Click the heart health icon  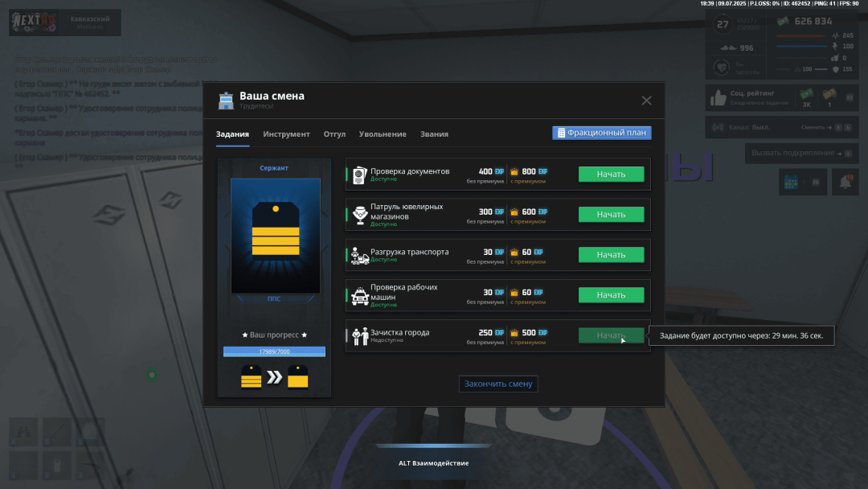[x=721, y=68]
